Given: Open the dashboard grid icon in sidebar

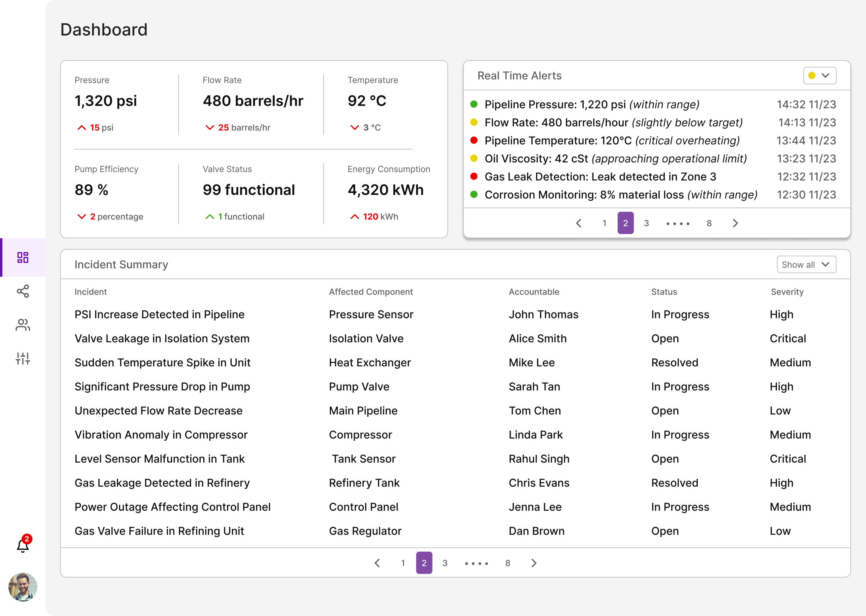Looking at the screenshot, I should (23, 257).
